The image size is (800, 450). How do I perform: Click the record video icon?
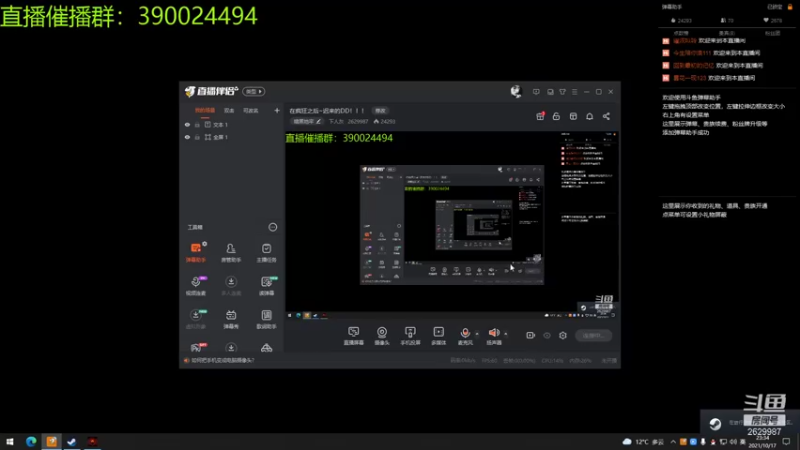tap(531, 335)
